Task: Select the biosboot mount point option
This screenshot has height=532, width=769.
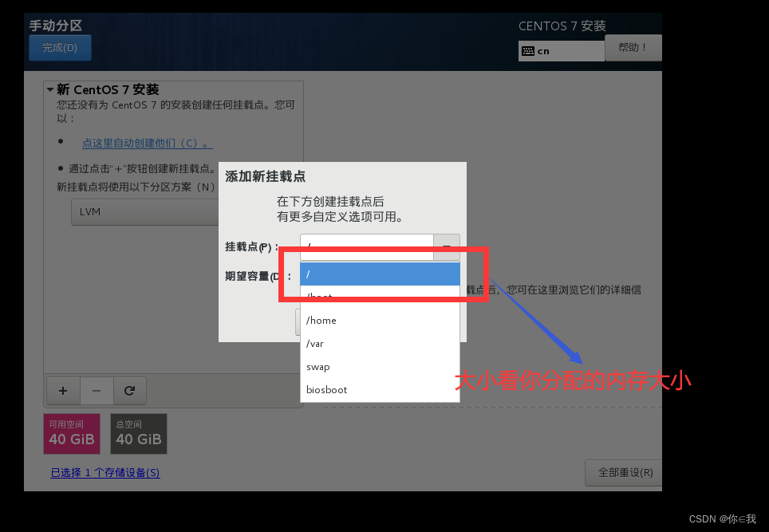Action: tap(380, 390)
